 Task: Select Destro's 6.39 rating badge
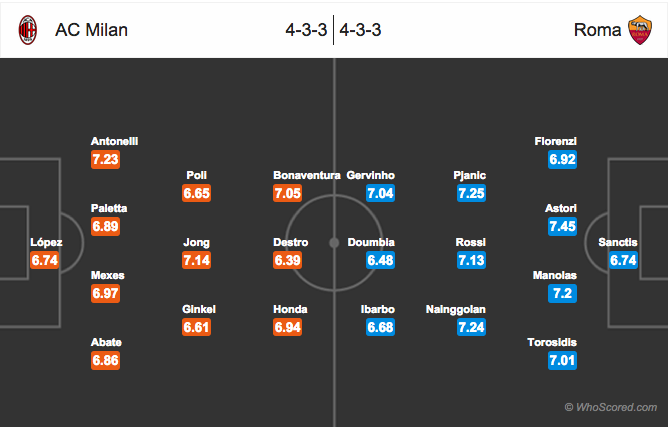point(288,260)
